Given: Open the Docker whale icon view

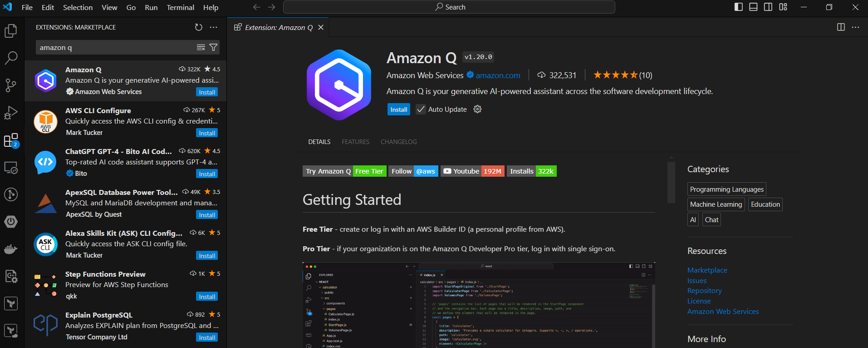Looking at the screenshot, I should pyautogui.click(x=11, y=249).
